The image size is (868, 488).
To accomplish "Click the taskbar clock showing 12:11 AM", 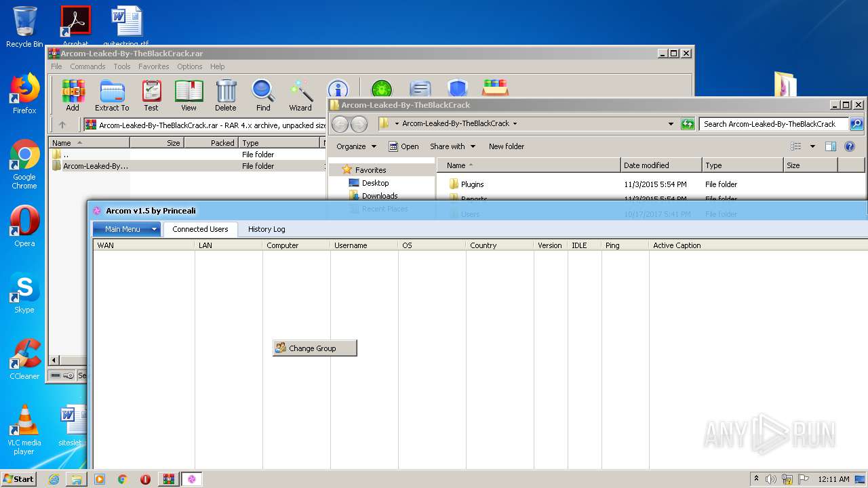I will [833, 479].
